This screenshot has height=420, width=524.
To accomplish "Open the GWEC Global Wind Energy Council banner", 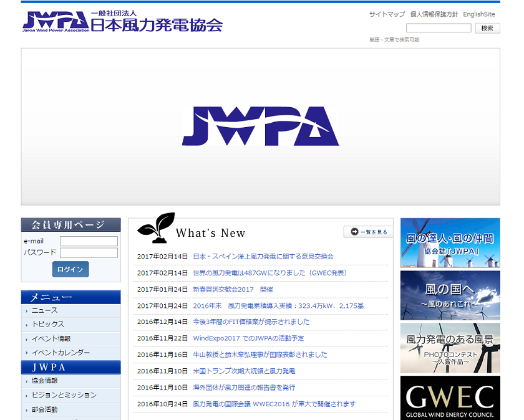I will click(450, 398).
